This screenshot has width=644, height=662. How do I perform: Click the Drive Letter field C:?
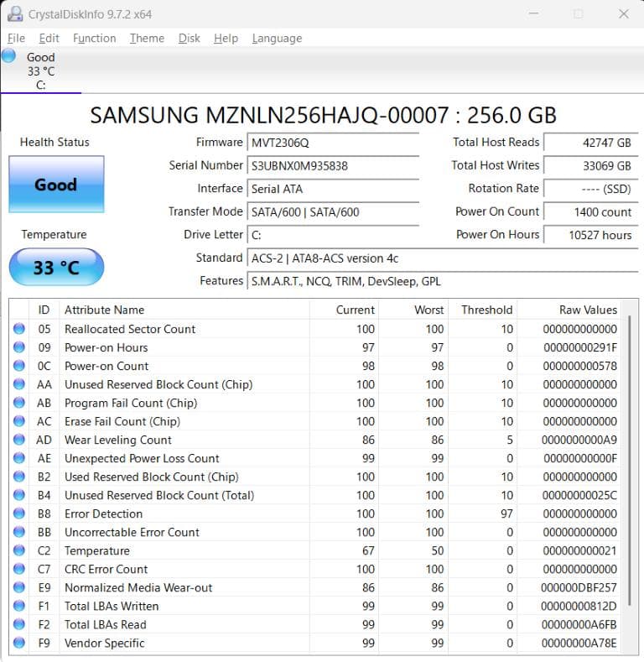pos(333,235)
